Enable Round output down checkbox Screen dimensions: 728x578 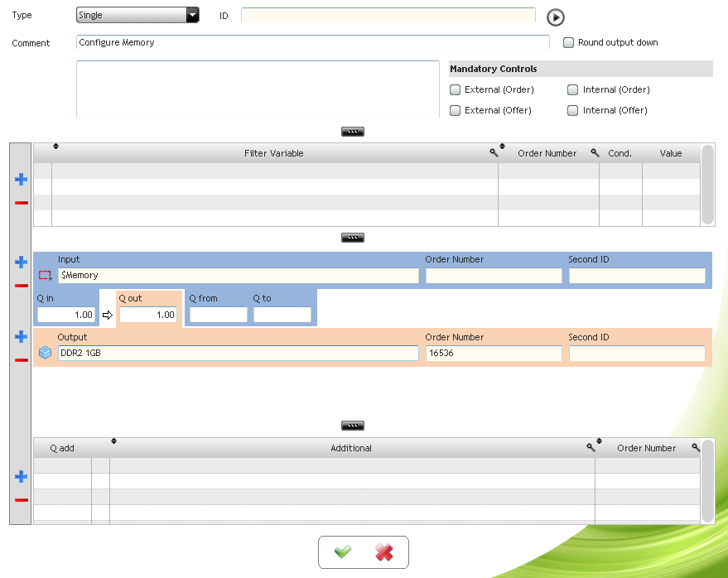(x=568, y=43)
